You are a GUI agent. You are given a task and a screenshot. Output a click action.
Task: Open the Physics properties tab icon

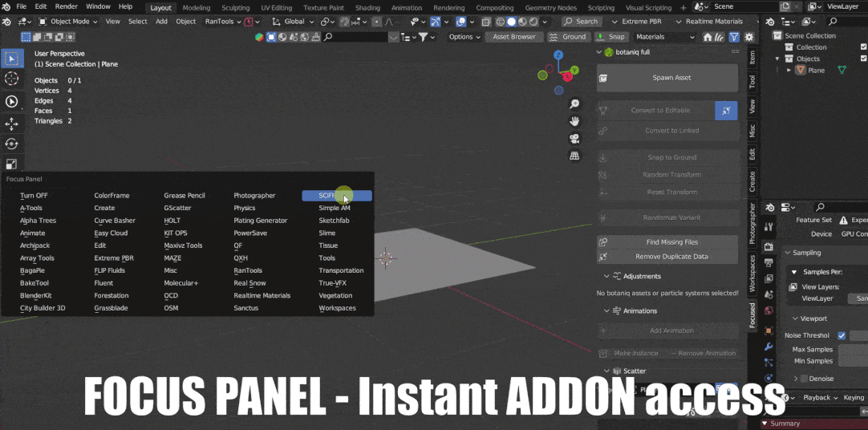click(x=769, y=378)
